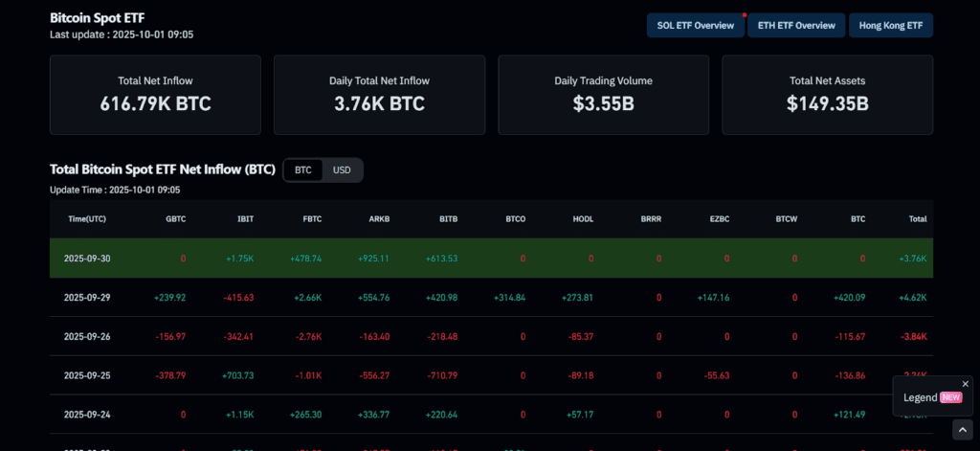Select the FBTC column header
980x451 pixels.
click(x=312, y=219)
